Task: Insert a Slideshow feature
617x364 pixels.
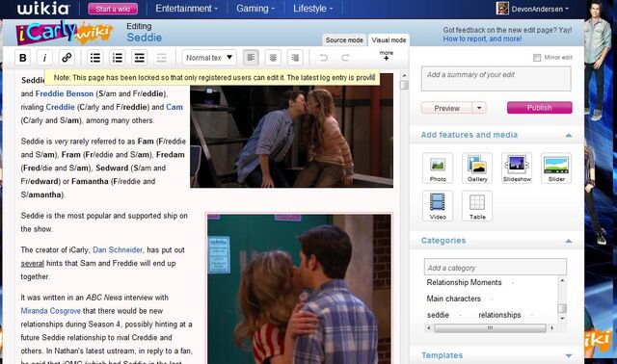Action: coord(517,169)
